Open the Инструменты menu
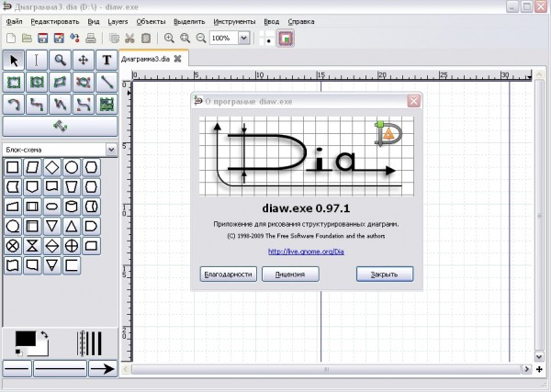The height and width of the screenshot is (392, 551). point(234,22)
